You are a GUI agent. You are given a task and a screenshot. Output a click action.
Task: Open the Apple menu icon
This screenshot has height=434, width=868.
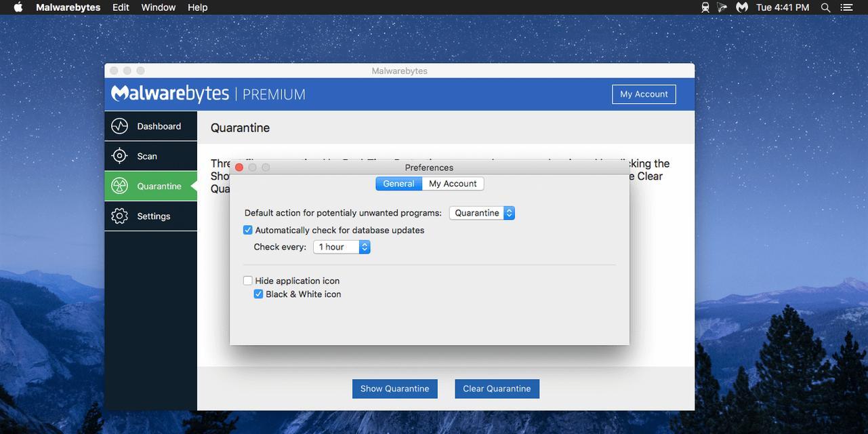pos(18,7)
